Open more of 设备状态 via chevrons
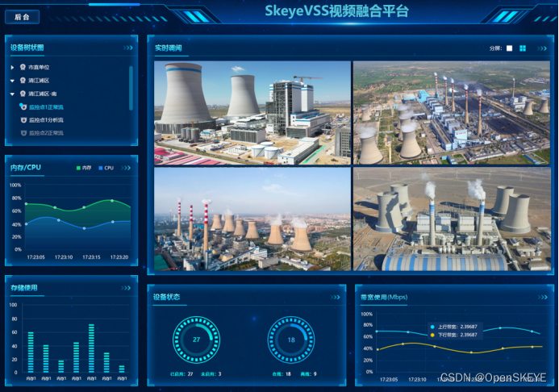Image resolution: width=559 pixels, height=392 pixels. click(335, 297)
